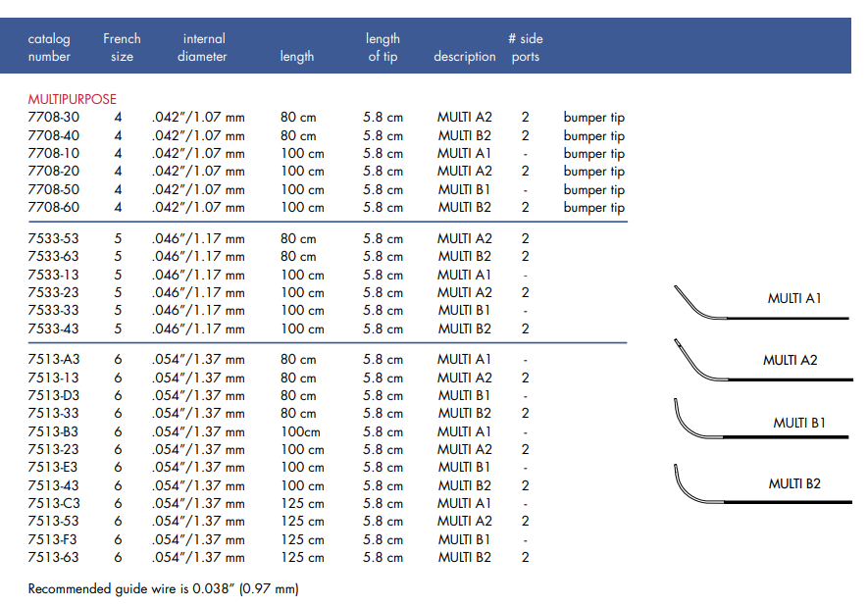
Task: Click the 'catalog number' column header
Action: point(49,47)
